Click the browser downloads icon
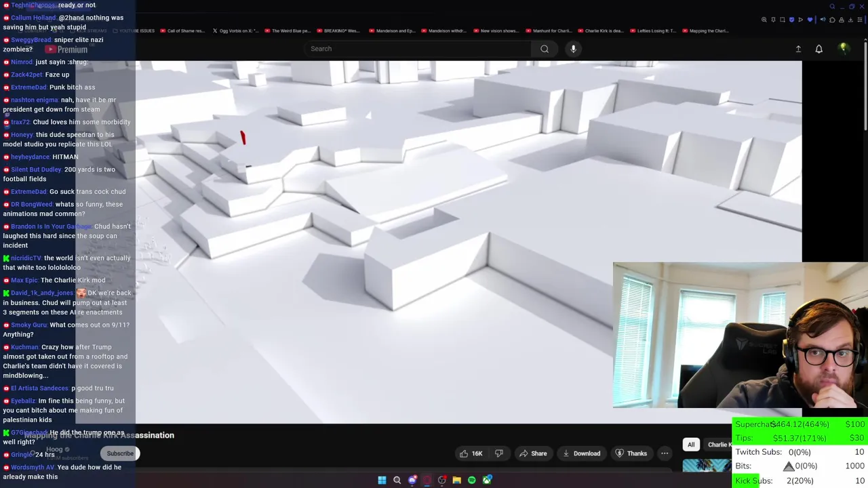Viewport: 868px width, 488px height. coord(850,20)
